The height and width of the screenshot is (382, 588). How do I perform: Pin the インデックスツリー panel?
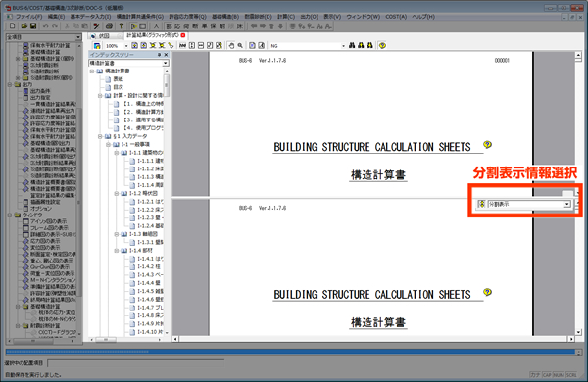click(159, 55)
